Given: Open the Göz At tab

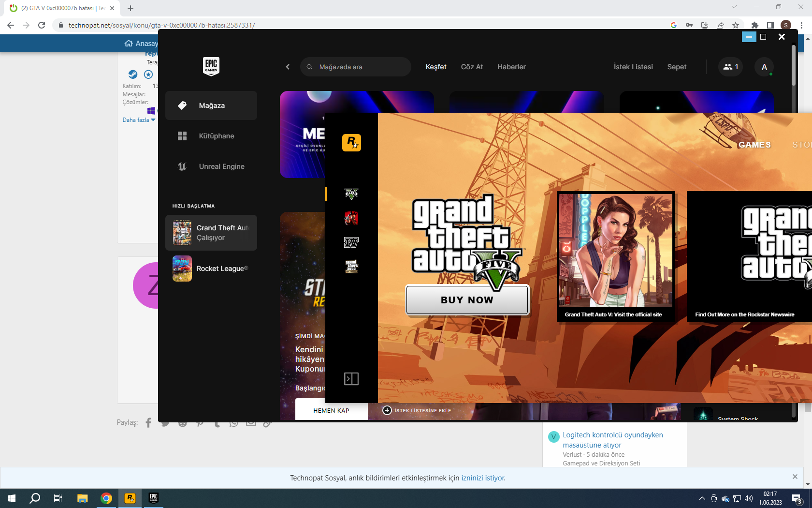Looking at the screenshot, I should [x=472, y=67].
